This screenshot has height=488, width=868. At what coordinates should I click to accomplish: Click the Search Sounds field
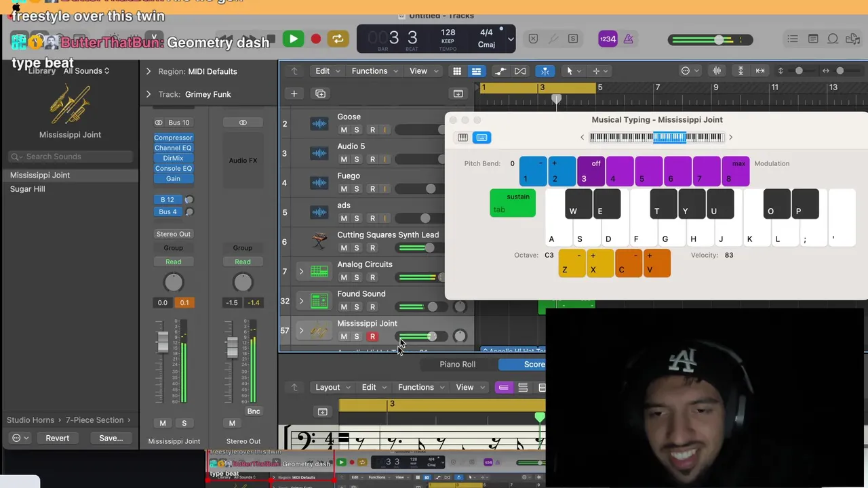pos(71,157)
